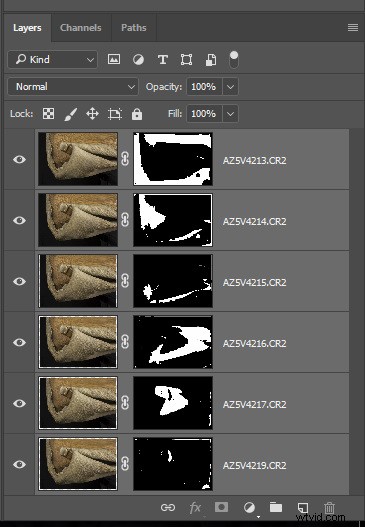Image resolution: width=365 pixels, height=527 pixels.
Task: Select the AZ5V4214.CR2 image thumbnail
Action: (x=78, y=220)
